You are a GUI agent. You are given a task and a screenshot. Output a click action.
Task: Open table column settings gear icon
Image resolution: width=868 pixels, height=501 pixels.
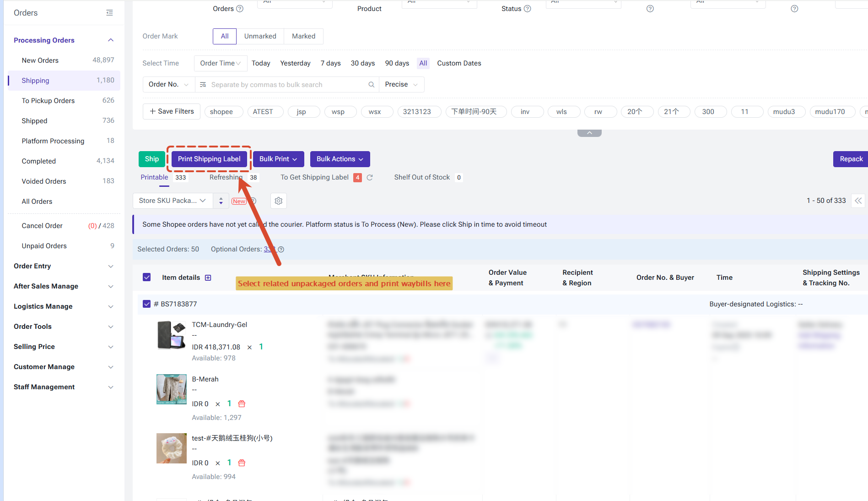[x=279, y=201]
